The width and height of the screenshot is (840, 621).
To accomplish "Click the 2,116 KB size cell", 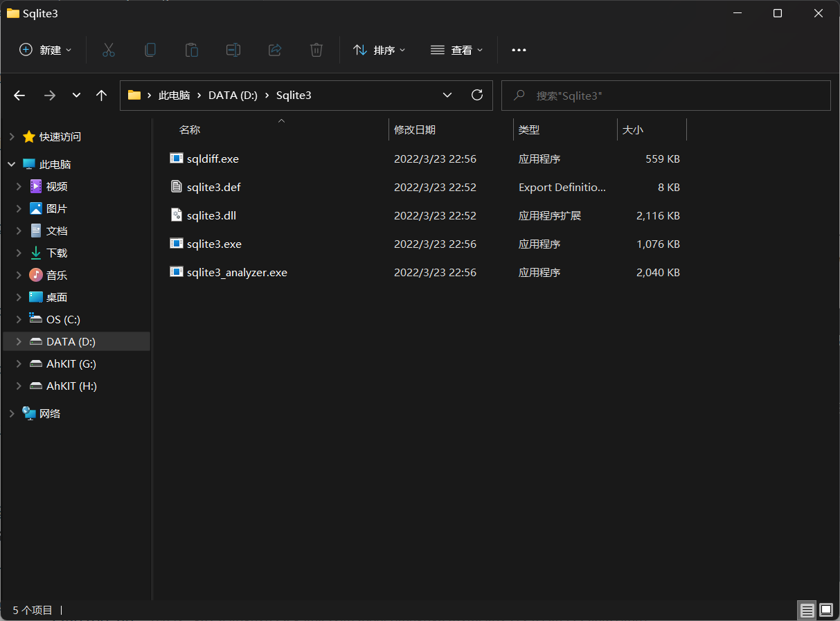I will tap(658, 216).
